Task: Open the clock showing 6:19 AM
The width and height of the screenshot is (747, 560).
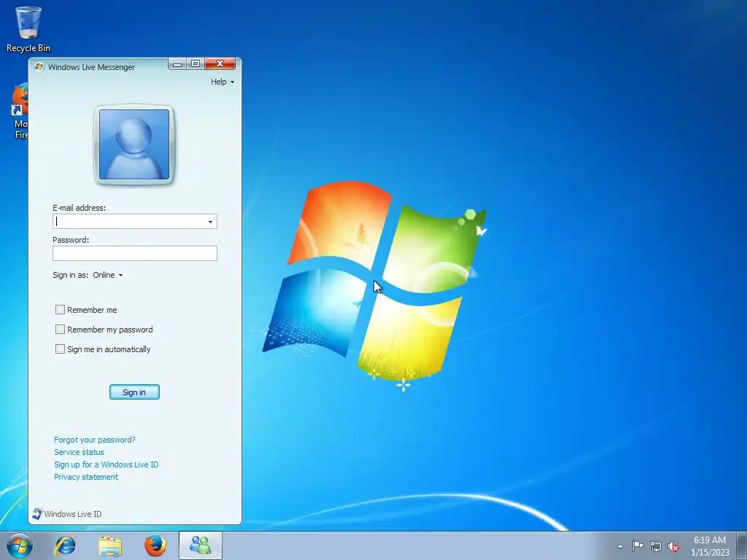Action: tap(710, 546)
